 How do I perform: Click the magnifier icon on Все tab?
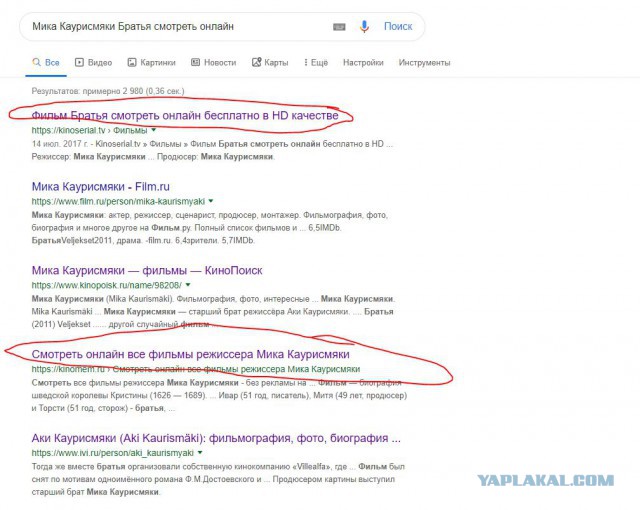pos(36,62)
